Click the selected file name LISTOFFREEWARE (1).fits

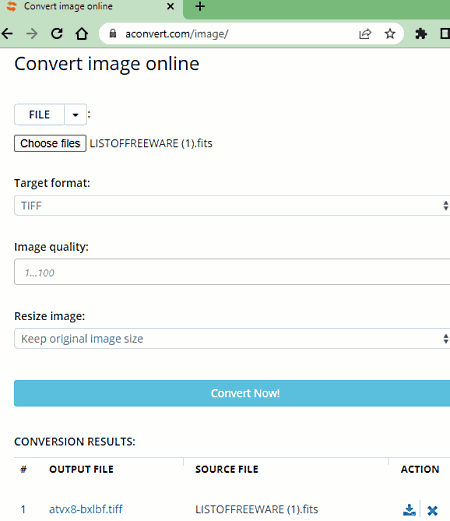coord(151,143)
